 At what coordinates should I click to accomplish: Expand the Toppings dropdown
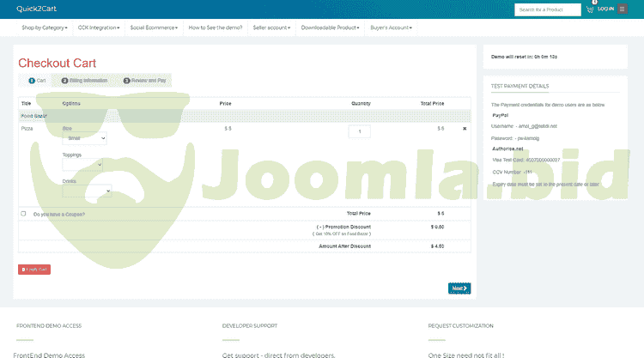[x=82, y=165]
